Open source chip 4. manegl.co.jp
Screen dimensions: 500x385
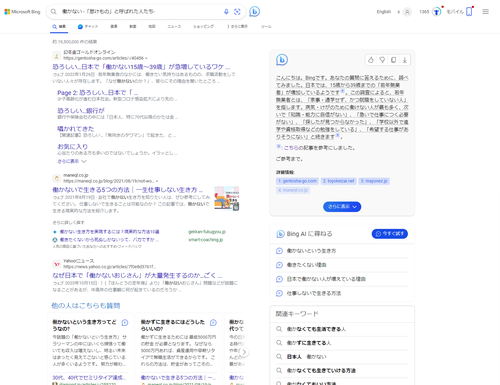click(293, 190)
